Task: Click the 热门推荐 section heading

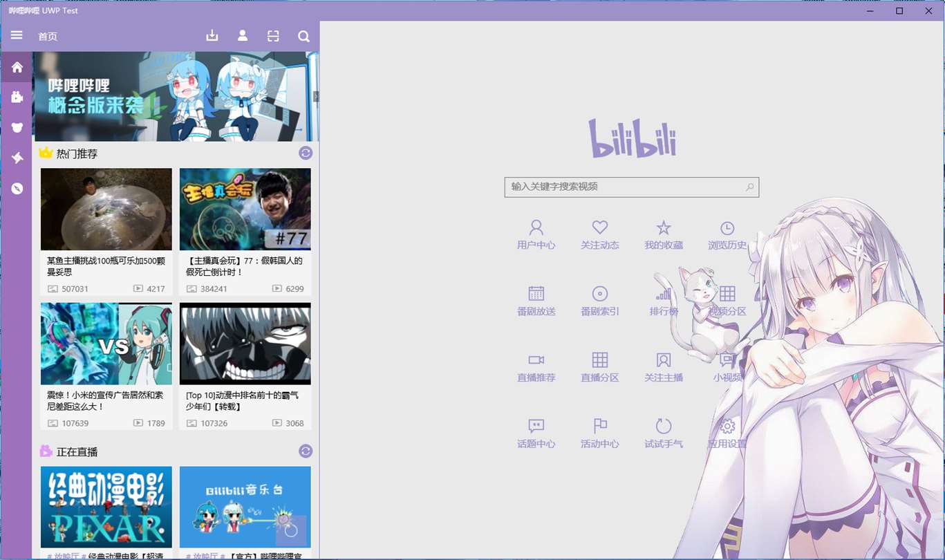Action: 77,153
